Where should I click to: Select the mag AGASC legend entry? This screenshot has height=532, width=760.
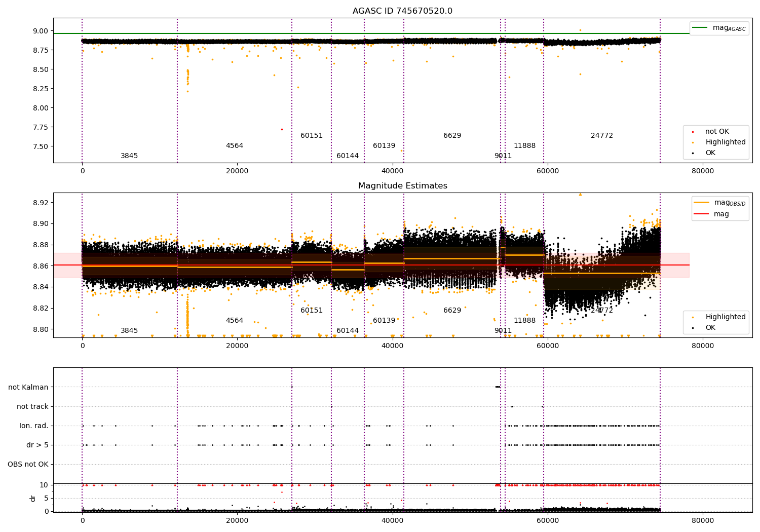pyautogui.click(x=719, y=28)
